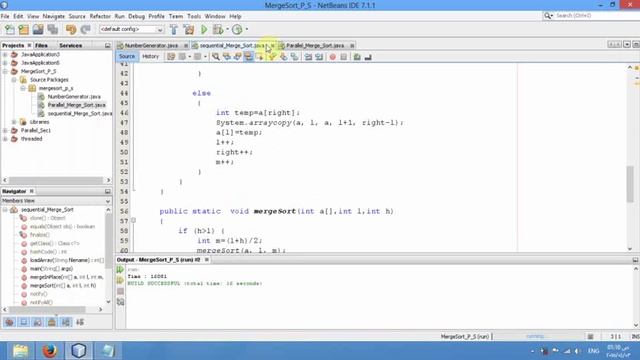The height and width of the screenshot is (360, 640).
Task: Start Macro Recording with the red circle icon
Action: pos(333,57)
